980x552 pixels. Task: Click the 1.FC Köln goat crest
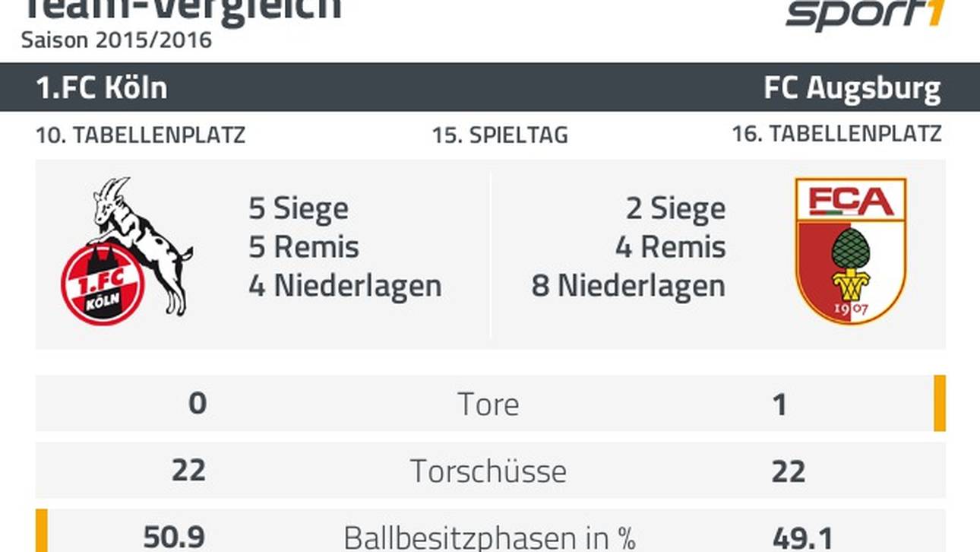click(127, 250)
